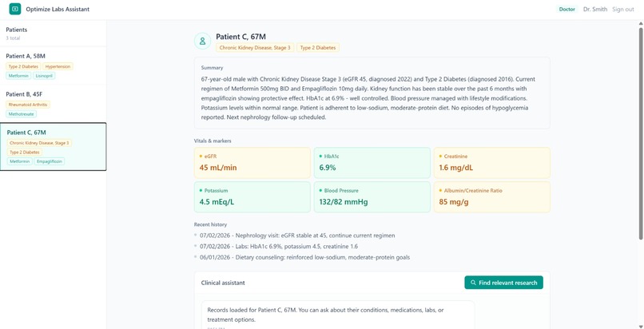Open the Creatinine 1.6 mg/dL card
This screenshot has width=644, height=329.
point(492,163)
